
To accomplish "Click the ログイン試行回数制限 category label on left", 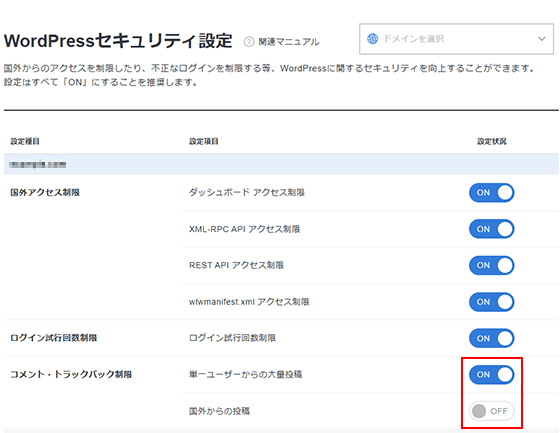I will 54,338.
